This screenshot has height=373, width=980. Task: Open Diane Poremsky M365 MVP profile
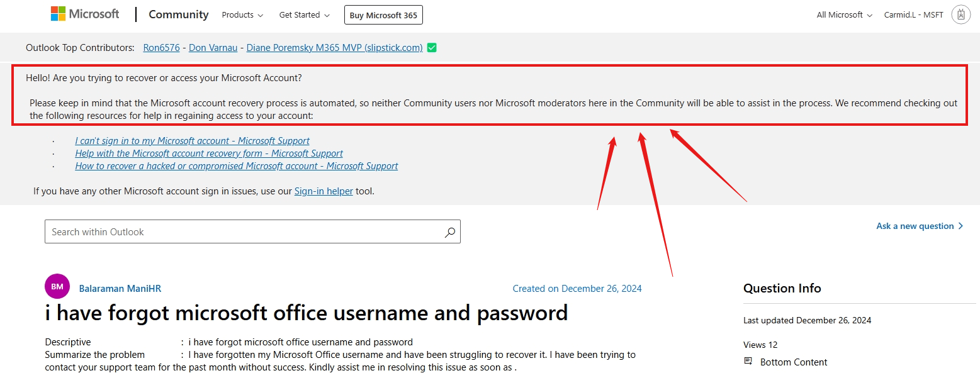334,48
